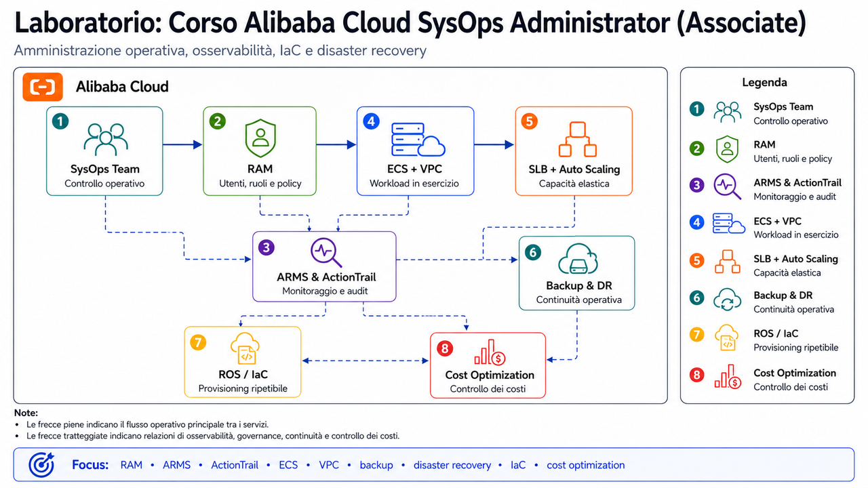
Task: Click the ECS + VPC server-cloud icon in diagram
Action: pos(418,140)
